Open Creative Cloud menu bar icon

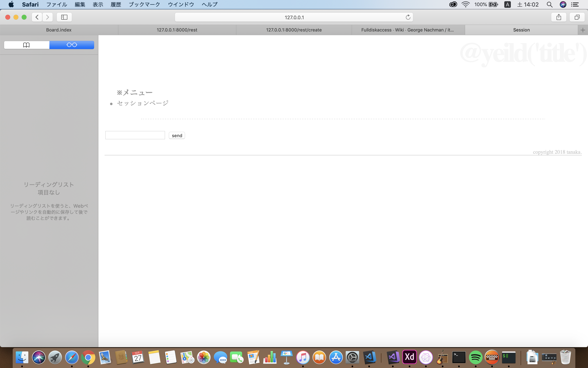pyautogui.click(x=453, y=4)
